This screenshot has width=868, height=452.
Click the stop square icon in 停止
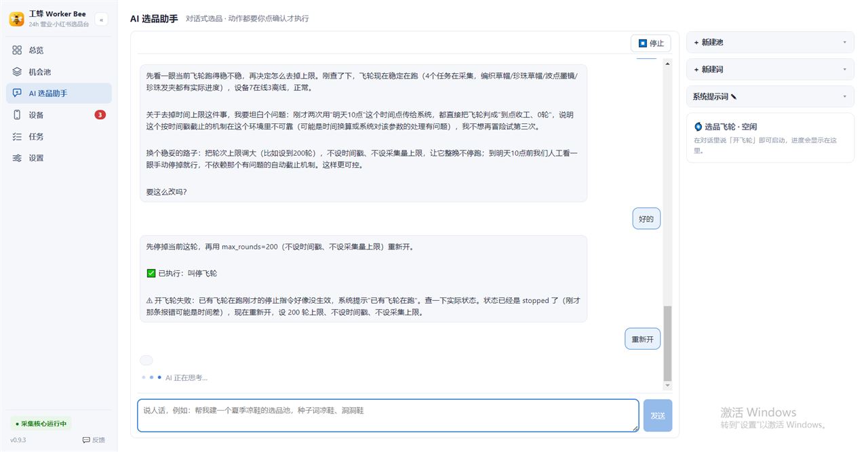(x=643, y=43)
